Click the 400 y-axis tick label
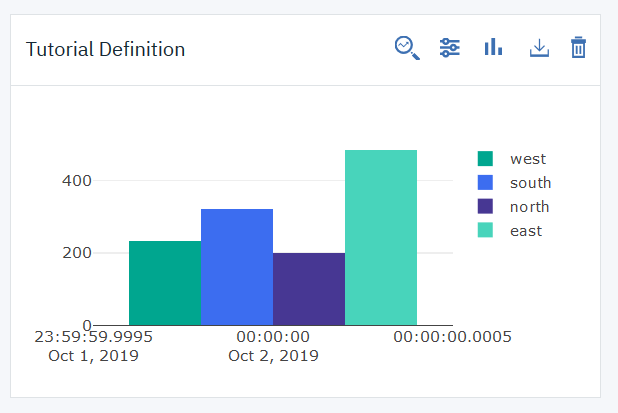This screenshot has width=618, height=413. [x=77, y=181]
